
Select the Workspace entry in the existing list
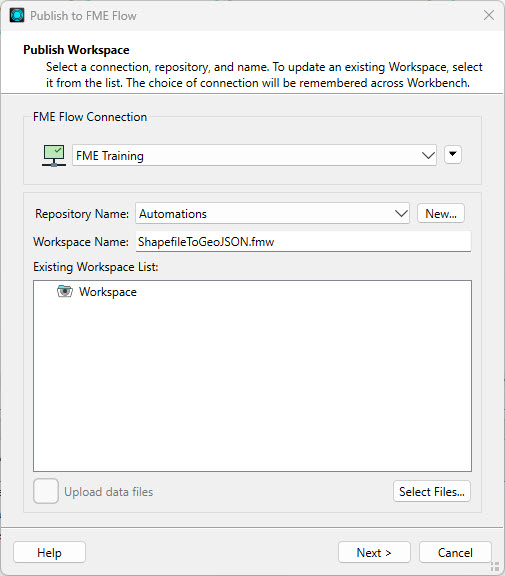(x=108, y=292)
